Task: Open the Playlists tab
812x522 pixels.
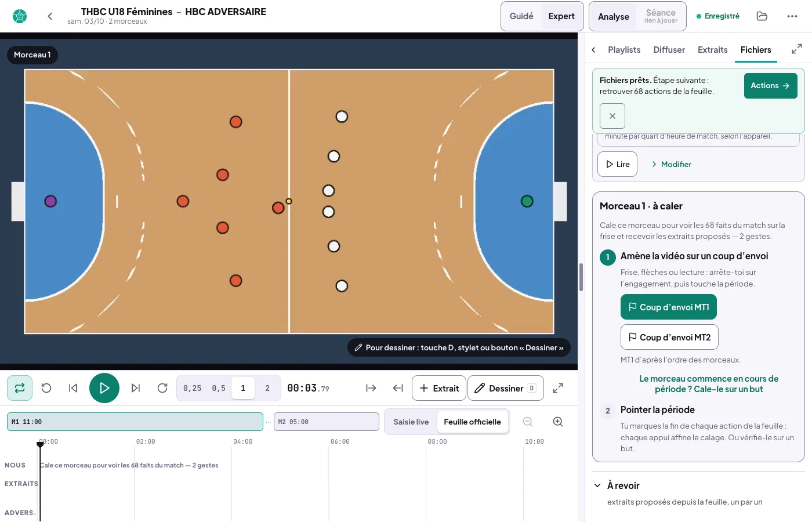Action: pos(624,50)
